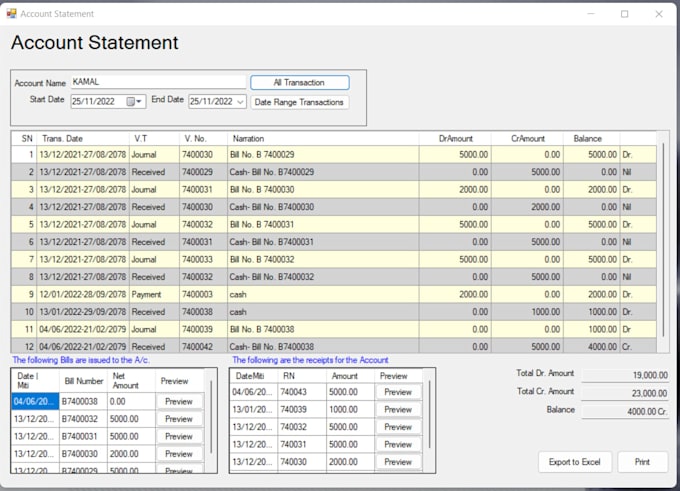Click bill number B7400032 cell
The height and width of the screenshot is (491, 680).
[x=83, y=419]
